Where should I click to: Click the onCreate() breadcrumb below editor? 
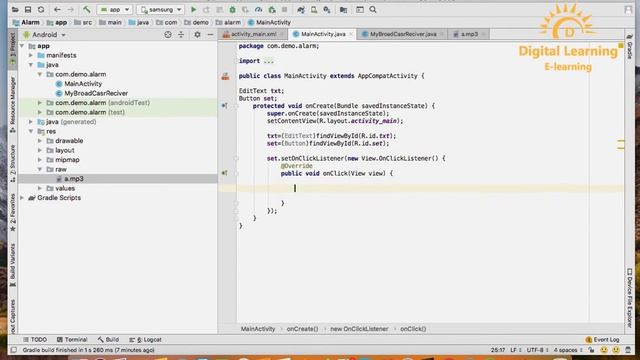(x=302, y=329)
